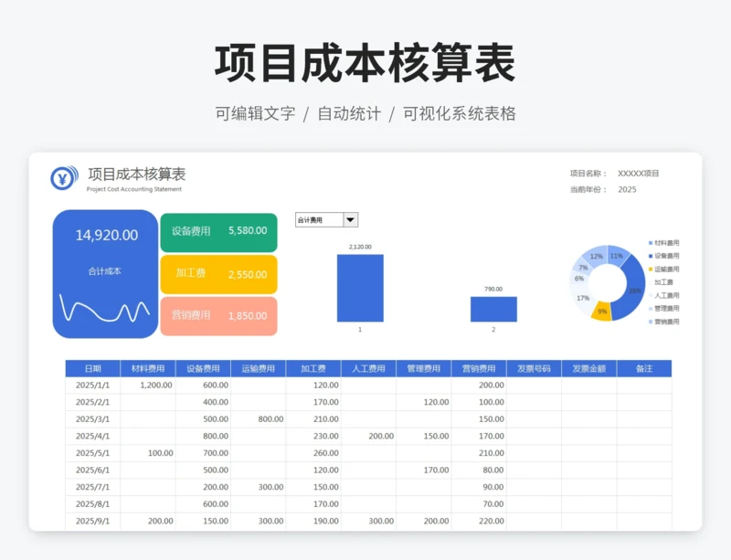
Task: Click the XXXXX项目 project name value
Action: click(638, 174)
